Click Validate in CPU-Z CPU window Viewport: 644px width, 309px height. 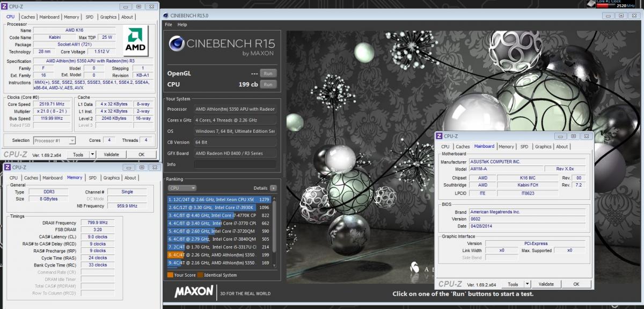111,154
